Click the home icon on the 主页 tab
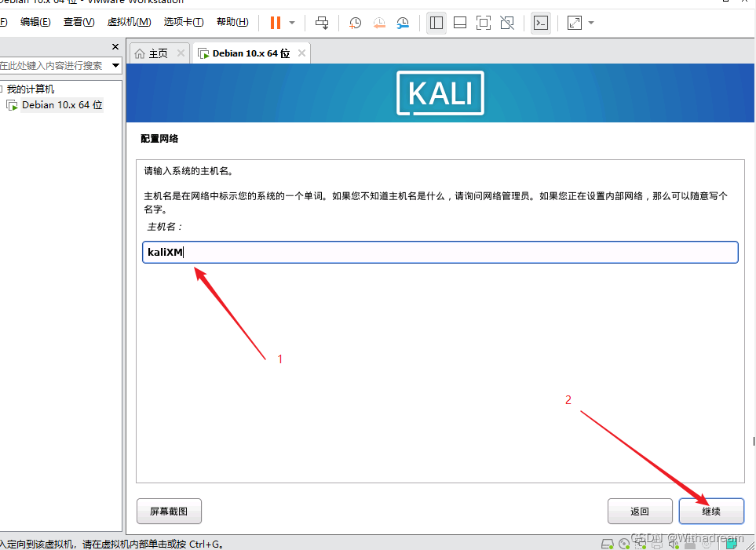The image size is (756, 550). click(140, 53)
